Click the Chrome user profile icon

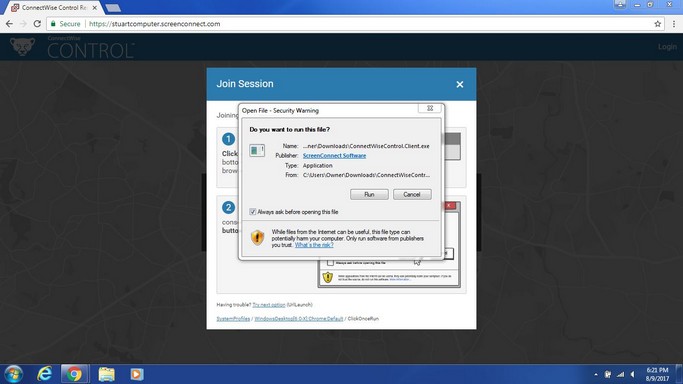[620, 4]
